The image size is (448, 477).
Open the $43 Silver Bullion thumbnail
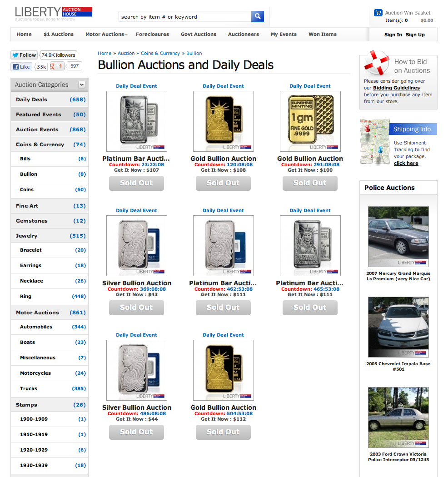[137, 245]
